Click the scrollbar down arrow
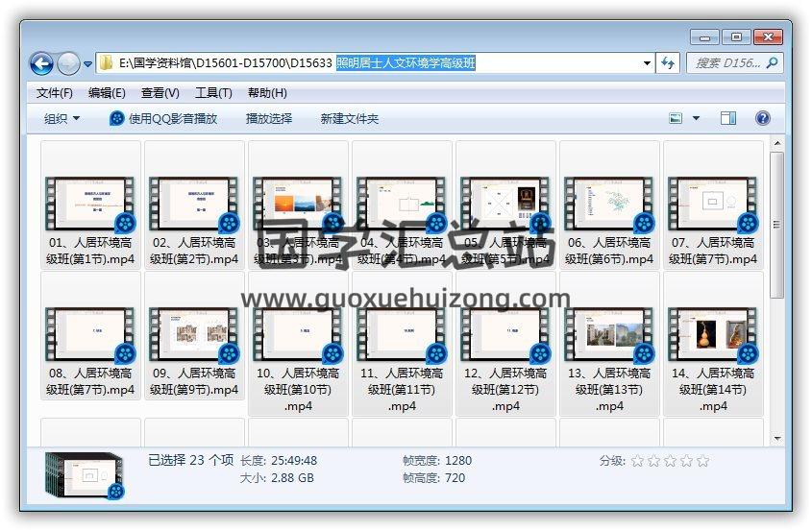The width and height of the screenshot is (812, 531). 776,439
